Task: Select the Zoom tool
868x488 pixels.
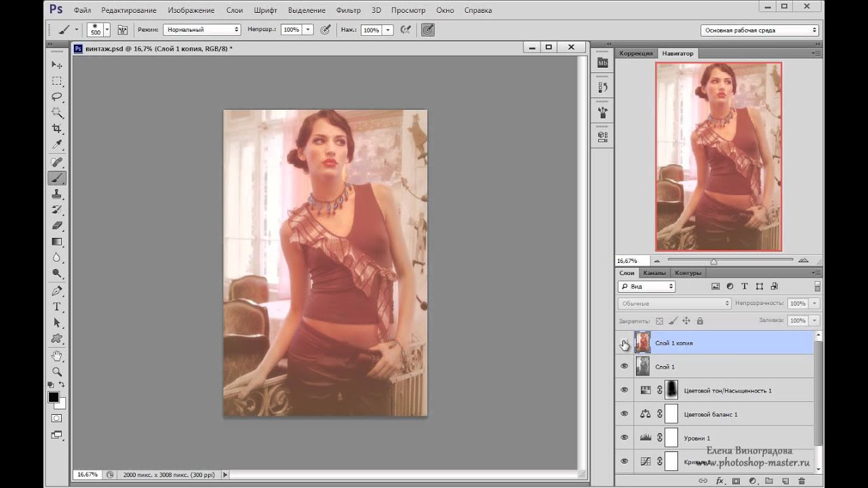Action: (57, 372)
